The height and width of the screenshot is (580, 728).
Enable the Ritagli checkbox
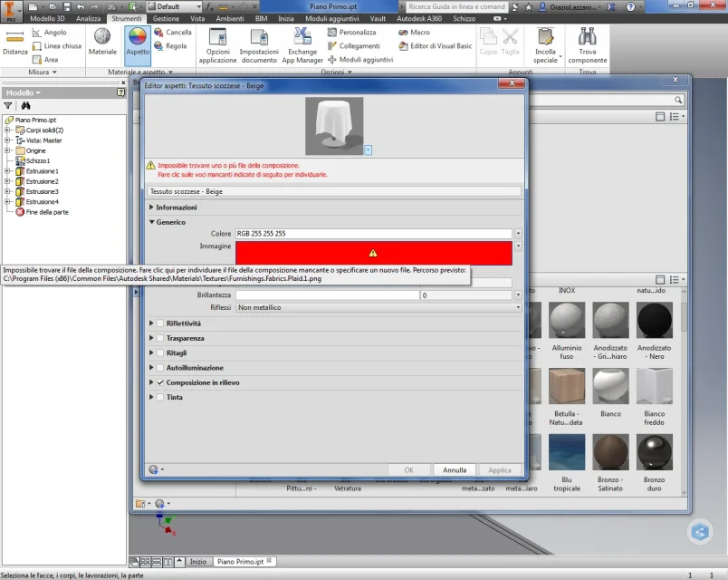[x=160, y=353]
